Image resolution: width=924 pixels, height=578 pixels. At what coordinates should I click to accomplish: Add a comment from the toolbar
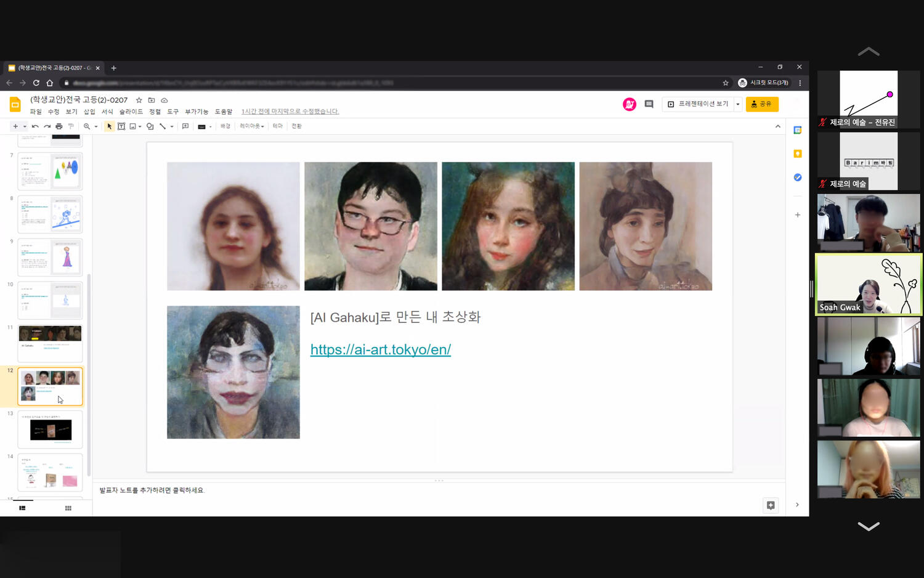click(x=185, y=126)
